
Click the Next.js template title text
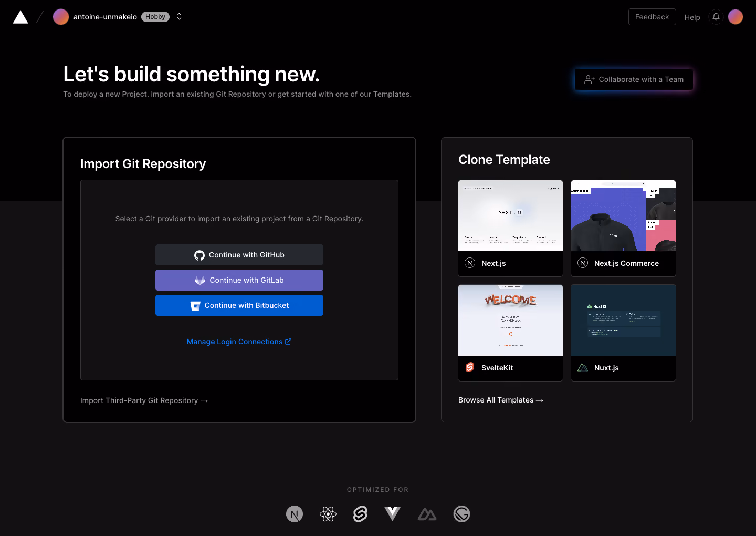pyautogui.click(x=493, y=263)
